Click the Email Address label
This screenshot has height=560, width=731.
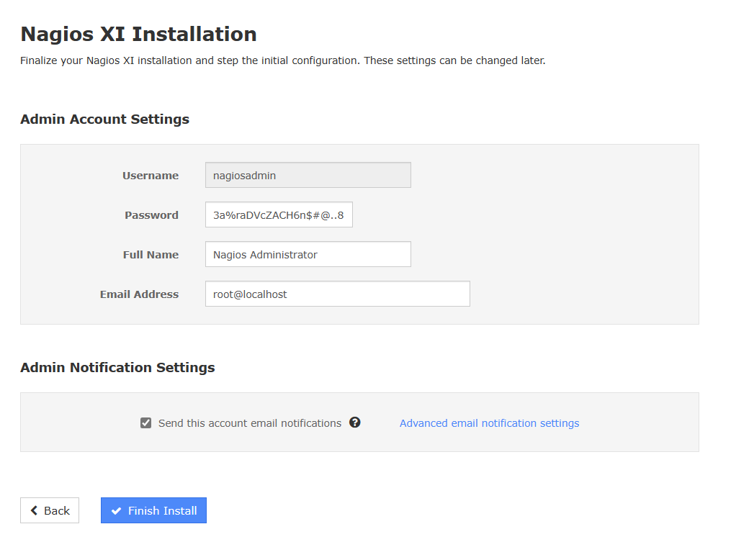[139, 294]
